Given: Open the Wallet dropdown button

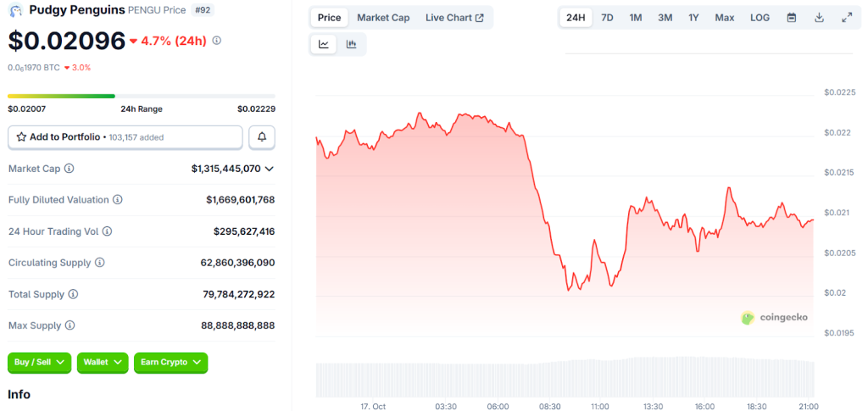Looking at the screenshot, I should [103, 363].
